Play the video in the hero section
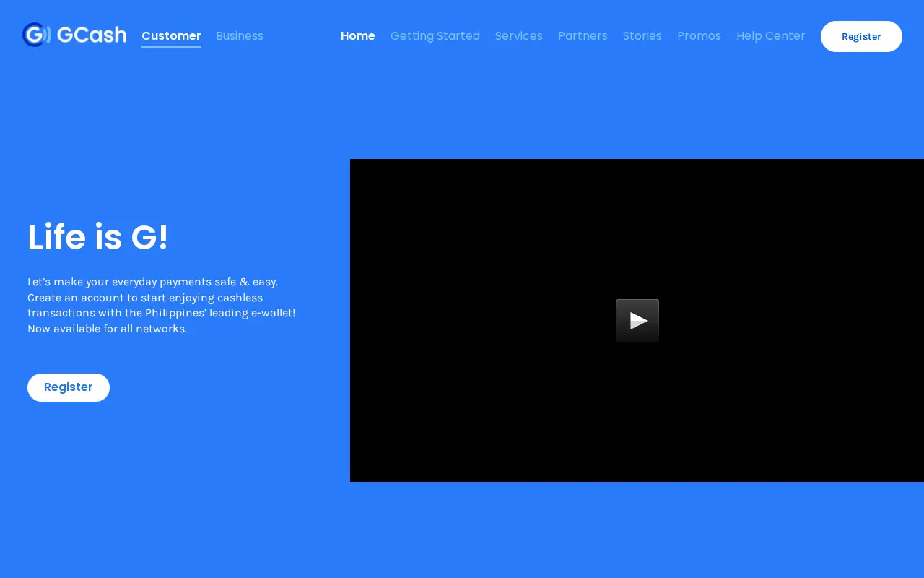The width and height of the screenshot is (924, 578). [x=637, y=321]
